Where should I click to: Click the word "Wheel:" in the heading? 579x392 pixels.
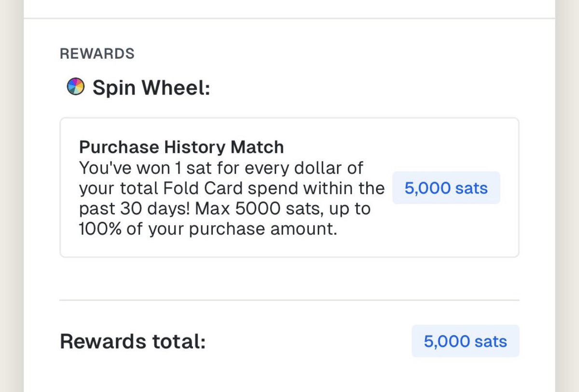pyautogui.click(x=180, y=88)
